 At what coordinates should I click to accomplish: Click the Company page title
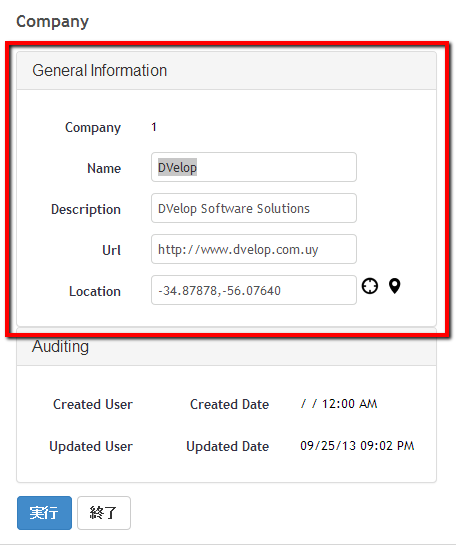point(52,22)
